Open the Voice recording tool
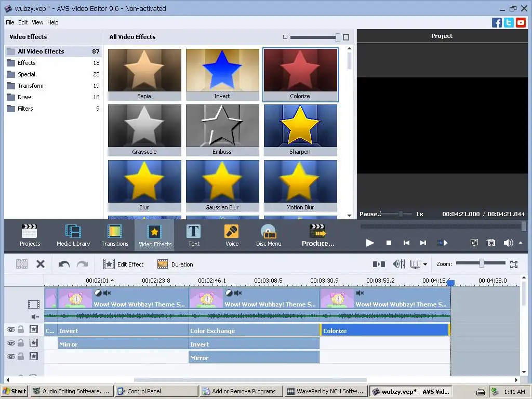 tap(232, 235)
